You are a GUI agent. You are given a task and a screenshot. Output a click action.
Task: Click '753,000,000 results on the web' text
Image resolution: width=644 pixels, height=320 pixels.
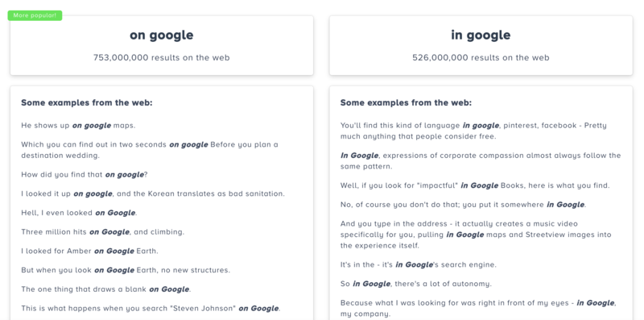tap(162, 57)
